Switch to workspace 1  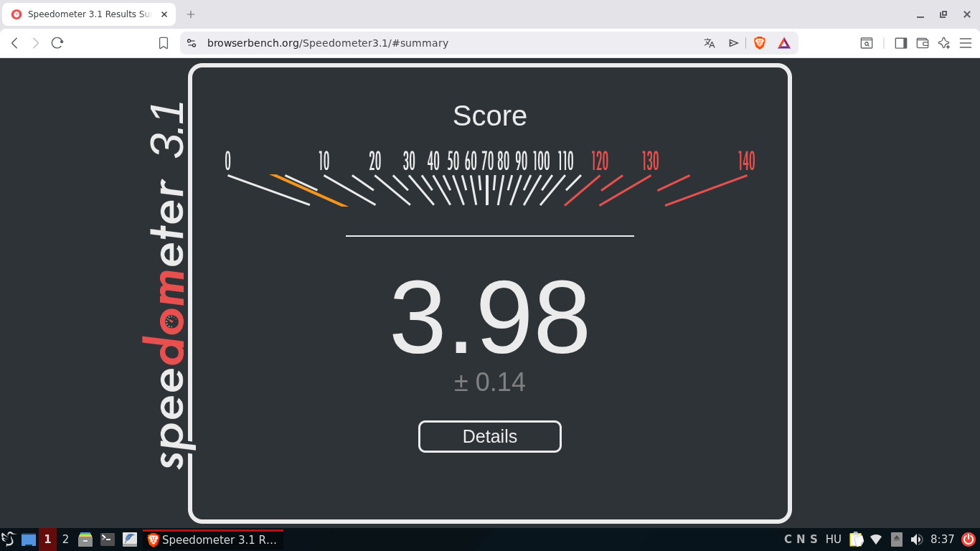(x=47, y=540)
